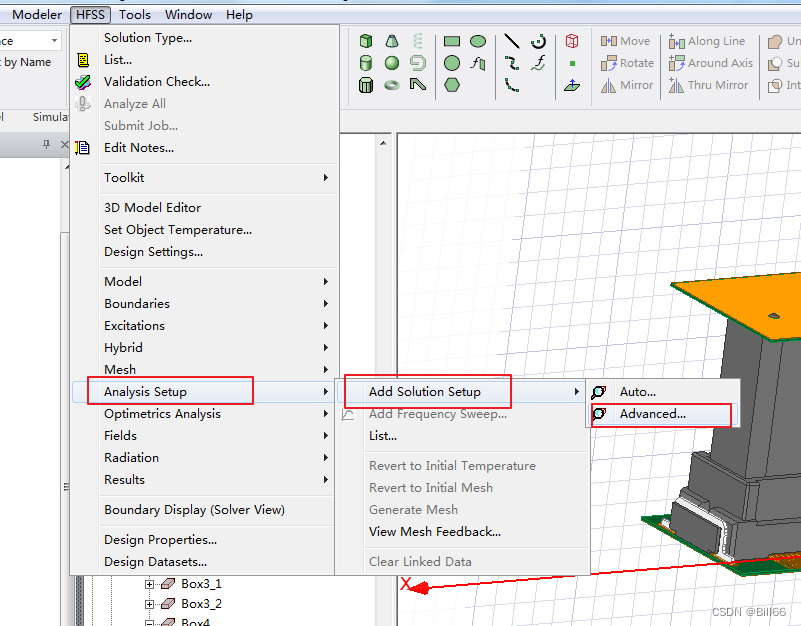Click Around Axis duplicate tool

tap(711, 63)
